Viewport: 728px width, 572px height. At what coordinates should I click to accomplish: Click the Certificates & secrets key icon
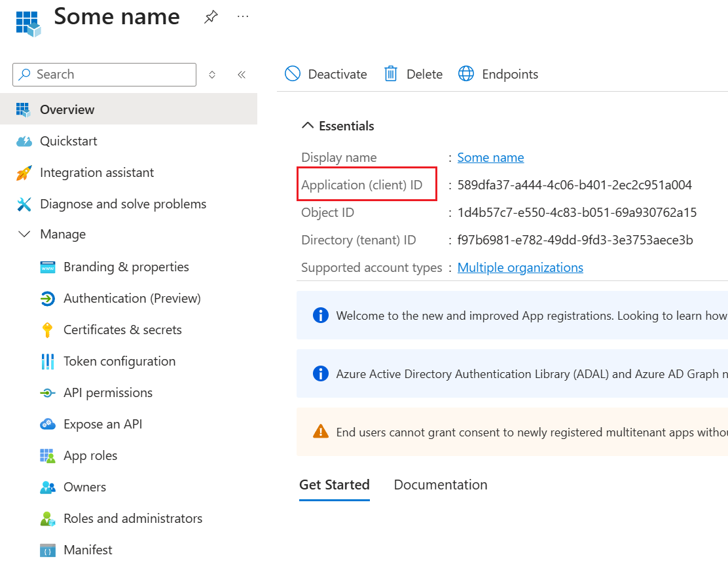coord(47,330)
